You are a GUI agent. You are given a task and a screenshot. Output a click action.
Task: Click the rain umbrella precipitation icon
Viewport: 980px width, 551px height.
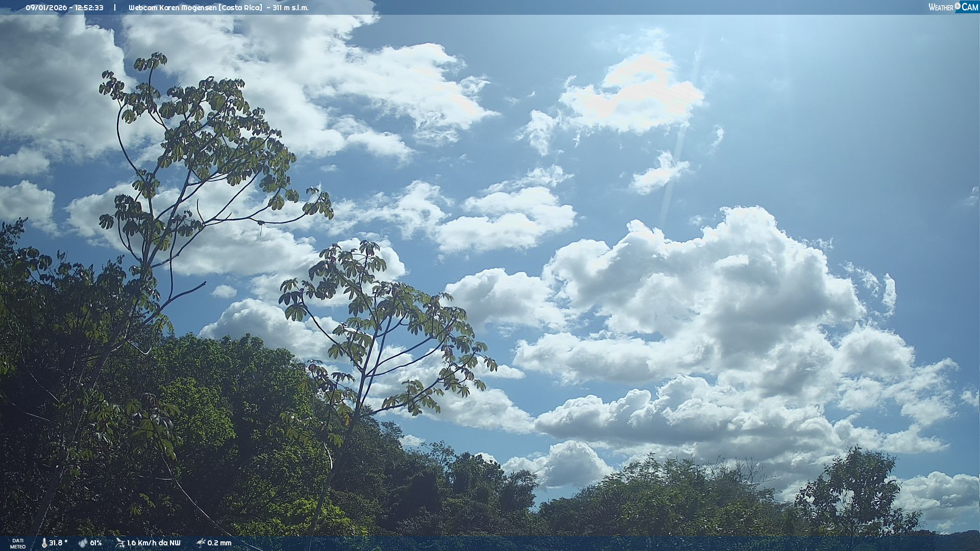pyautogui.click(x=201, y=543)
